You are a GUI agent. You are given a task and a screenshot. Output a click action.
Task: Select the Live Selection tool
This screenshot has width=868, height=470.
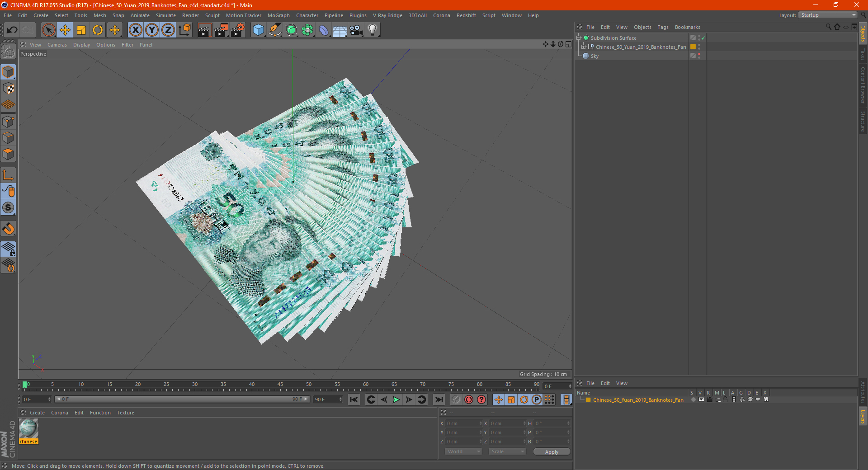tap(48, 30)
